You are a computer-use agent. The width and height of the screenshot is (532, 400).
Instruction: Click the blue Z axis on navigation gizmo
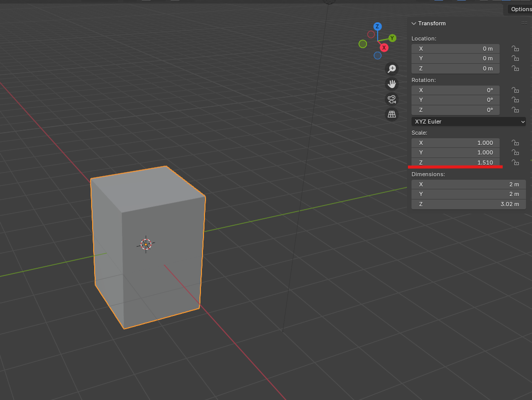tap(377, 26)
